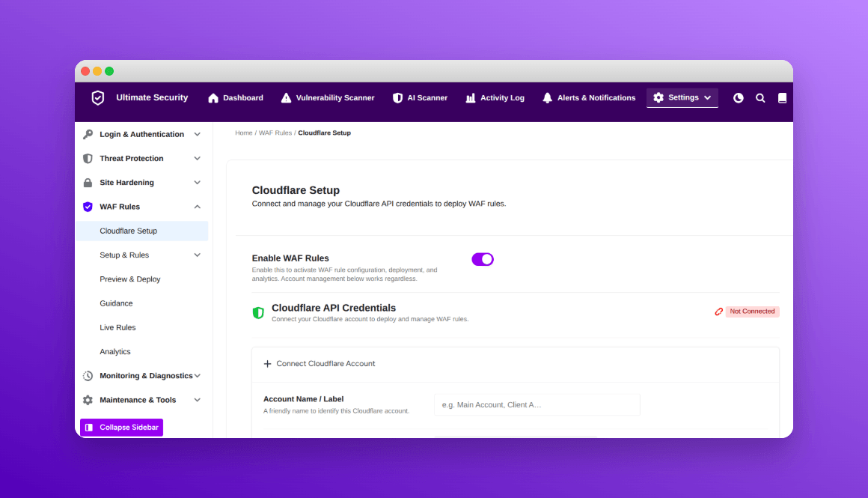Click the Monitoring & Diagnostics sidebar label
Image resolution: width=868 pixels, height=498 pixels.
tap(146, 376)
